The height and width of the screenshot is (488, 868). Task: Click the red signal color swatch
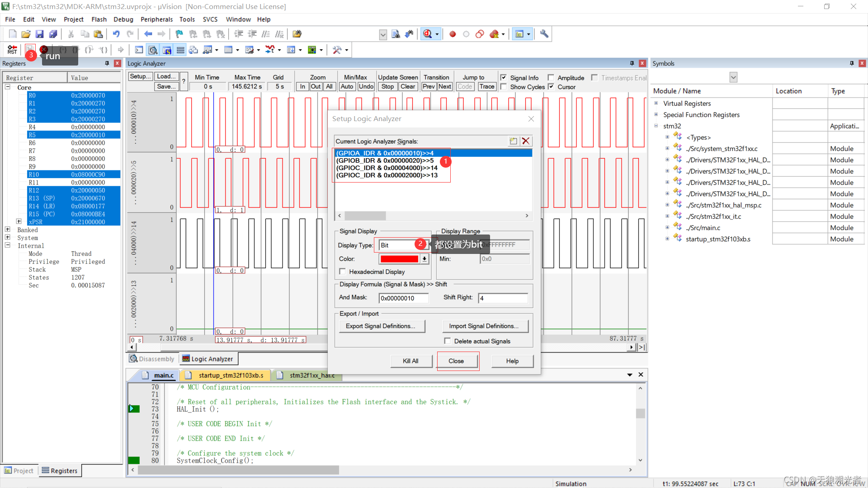click(399, 259)
